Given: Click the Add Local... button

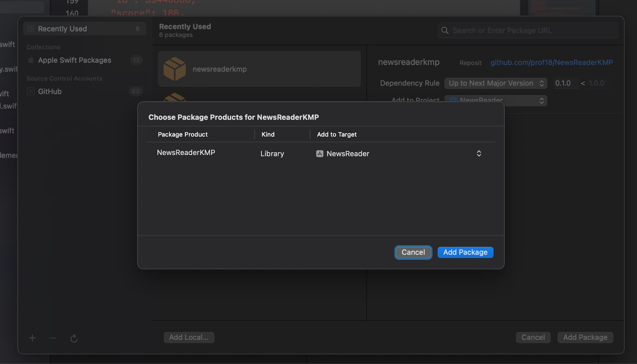Looking at the screenshot, I should [x=189, y=337].
